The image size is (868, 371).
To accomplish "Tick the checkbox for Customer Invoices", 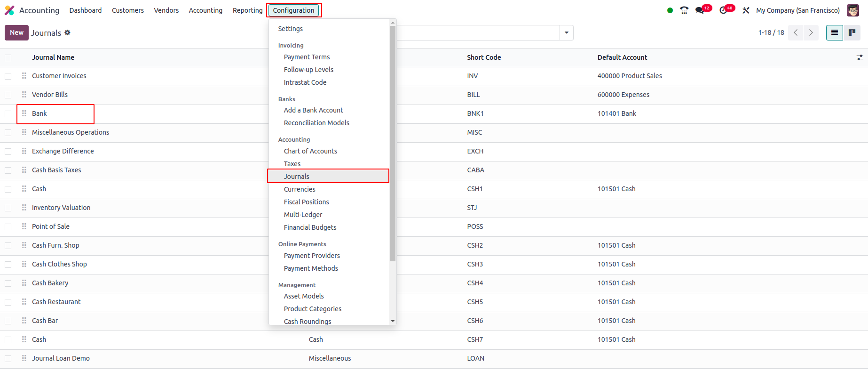I will [8, 76].
